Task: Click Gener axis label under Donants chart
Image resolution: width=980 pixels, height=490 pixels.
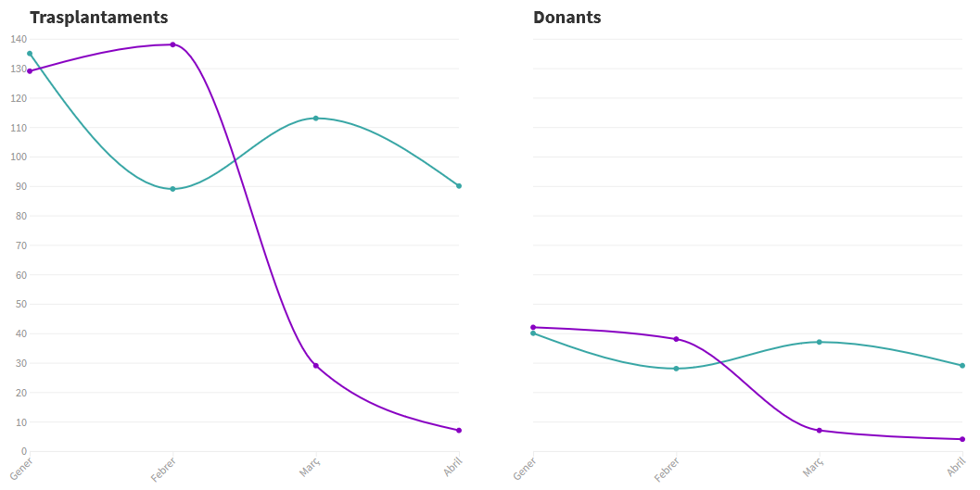Action: pos(524,469)
